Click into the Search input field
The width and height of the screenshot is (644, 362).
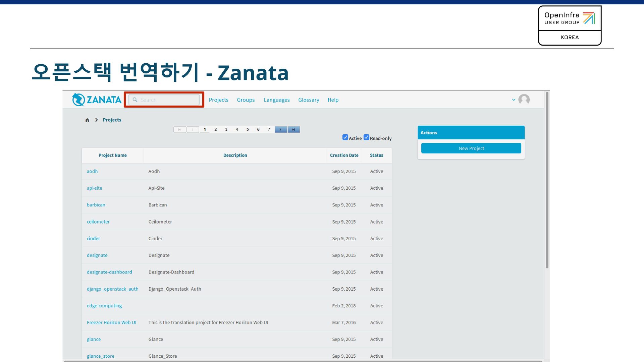(164, 100)
